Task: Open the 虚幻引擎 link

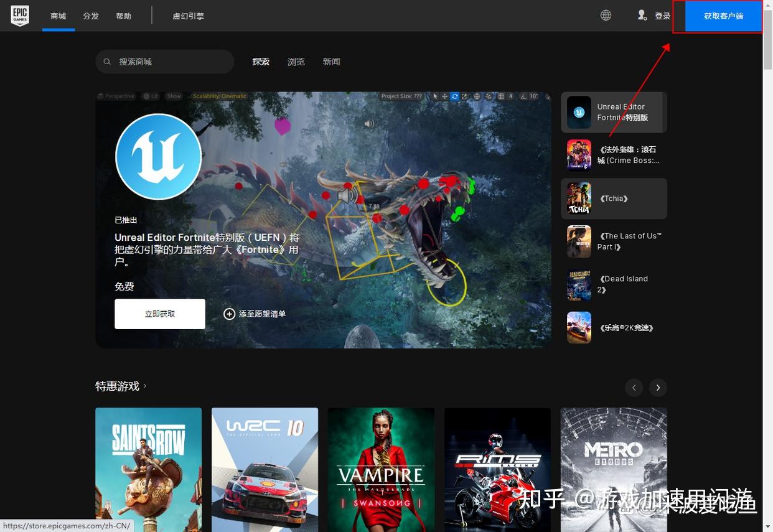Action: (x=188, y=16)
